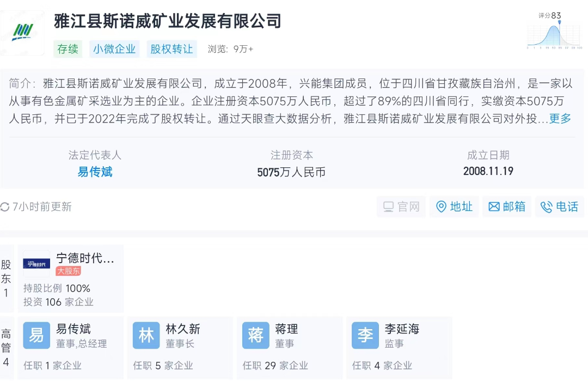This screenshot has width=588, height=388.
Task: Click the 李 avatar for 李延海
Action: [x=365, y=336]
